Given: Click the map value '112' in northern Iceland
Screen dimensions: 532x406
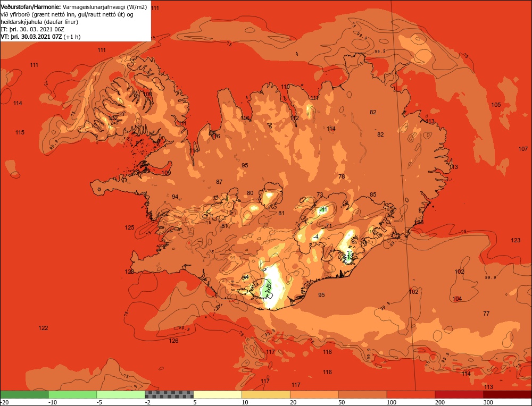Looking at the screenshot, I should [x=295, y=119].
